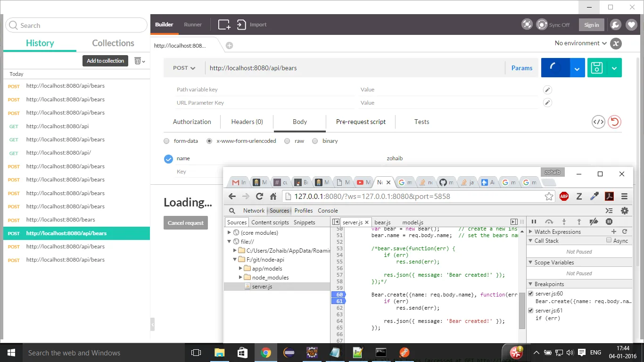
Task: Open DevTools settings gear
Action: click(625, 211)
